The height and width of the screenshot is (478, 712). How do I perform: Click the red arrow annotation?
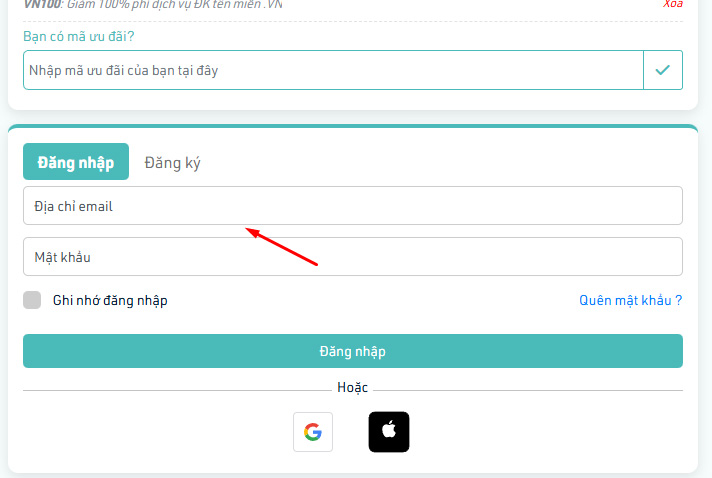point(283,248)
